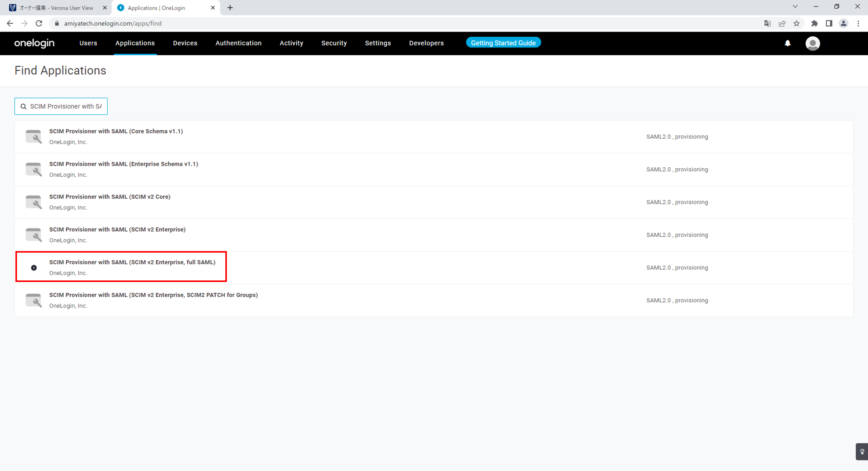Click OneLogin, Inc. under Core Schema v1.1
868x471 pixels.
tap(68, 142)
